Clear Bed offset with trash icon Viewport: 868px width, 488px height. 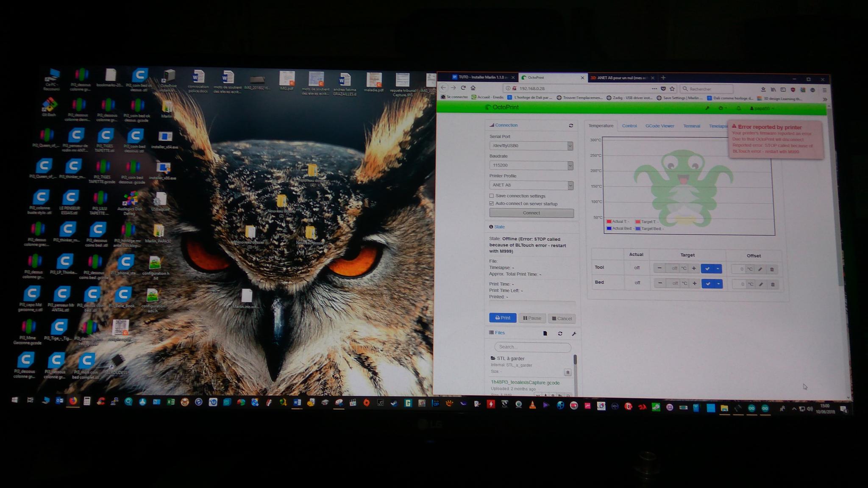click(772, 285)
